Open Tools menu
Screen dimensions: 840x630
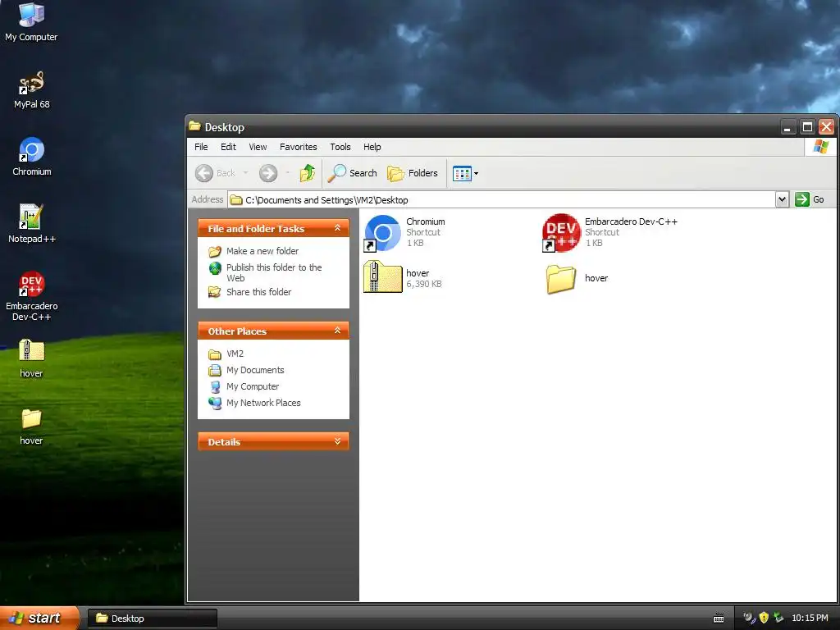(x=340, y=147)
